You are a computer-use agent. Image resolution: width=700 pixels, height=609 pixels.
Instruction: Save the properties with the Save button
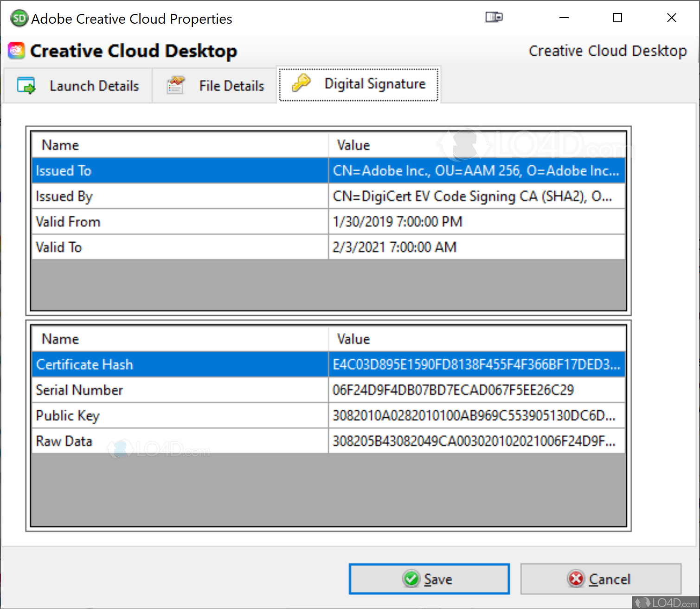(429, 579)
